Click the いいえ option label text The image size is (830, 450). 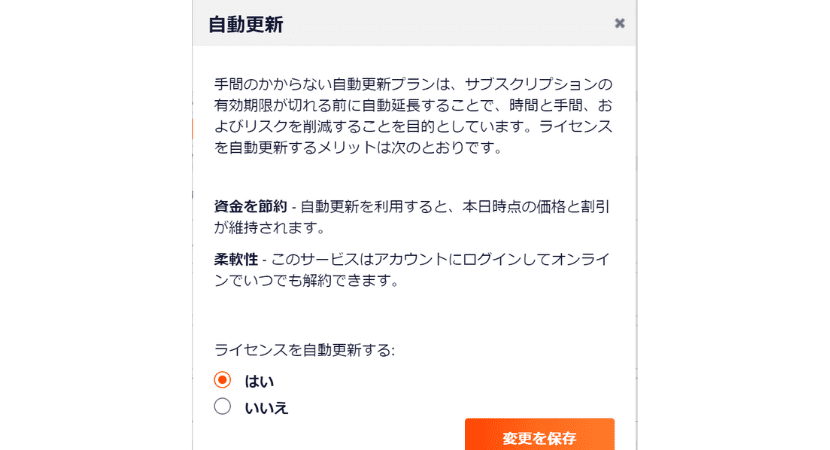click(266, 407)
